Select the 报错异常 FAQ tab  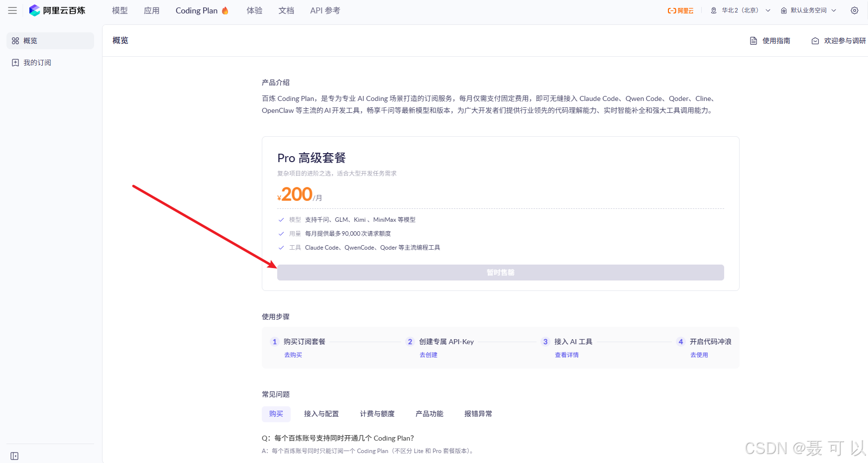[478, 414]
